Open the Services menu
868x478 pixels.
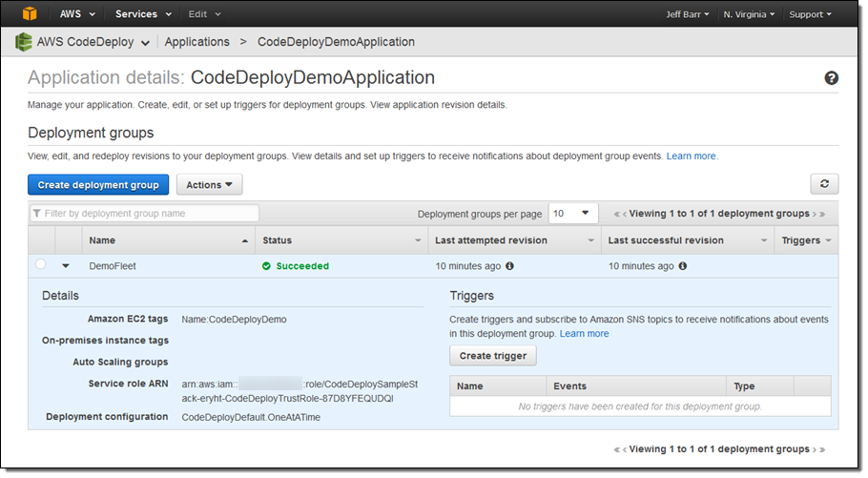(142, 14)
